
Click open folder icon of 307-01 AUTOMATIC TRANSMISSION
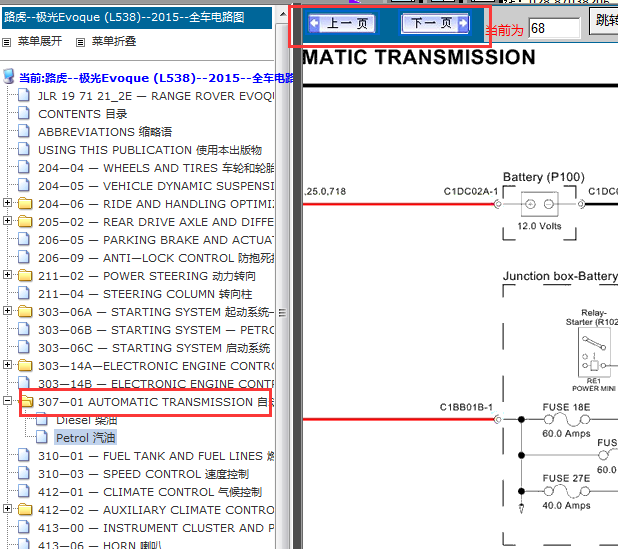(x=26, y=402)
